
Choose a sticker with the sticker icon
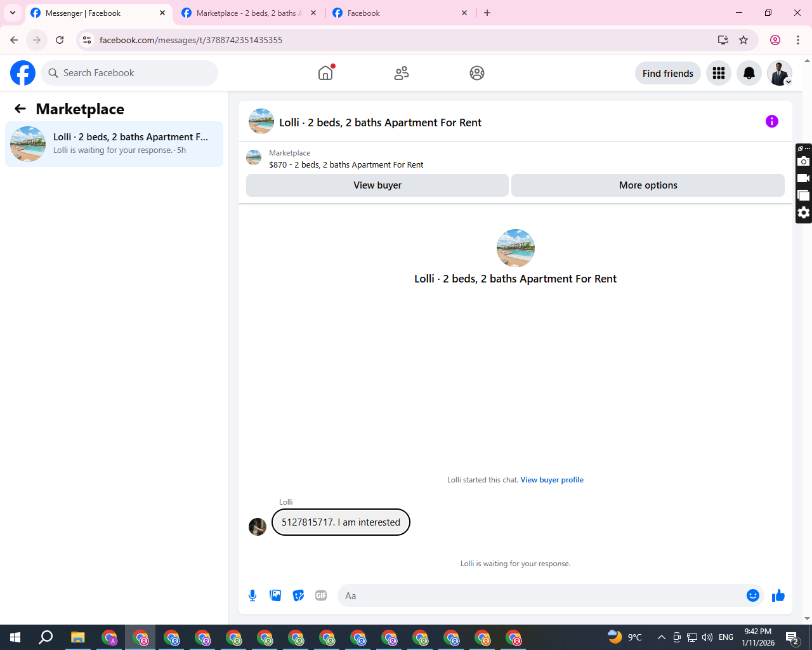tap(298, 595)
